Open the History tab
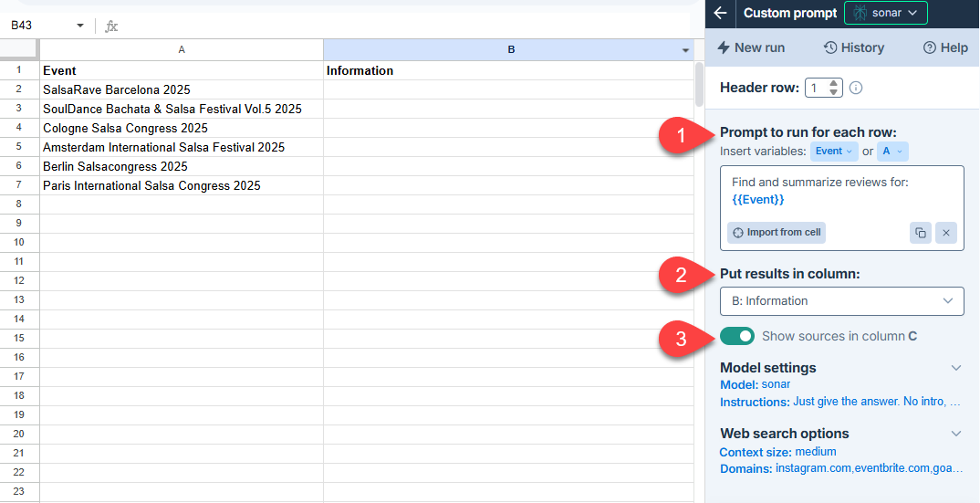 tap(853, 47)
